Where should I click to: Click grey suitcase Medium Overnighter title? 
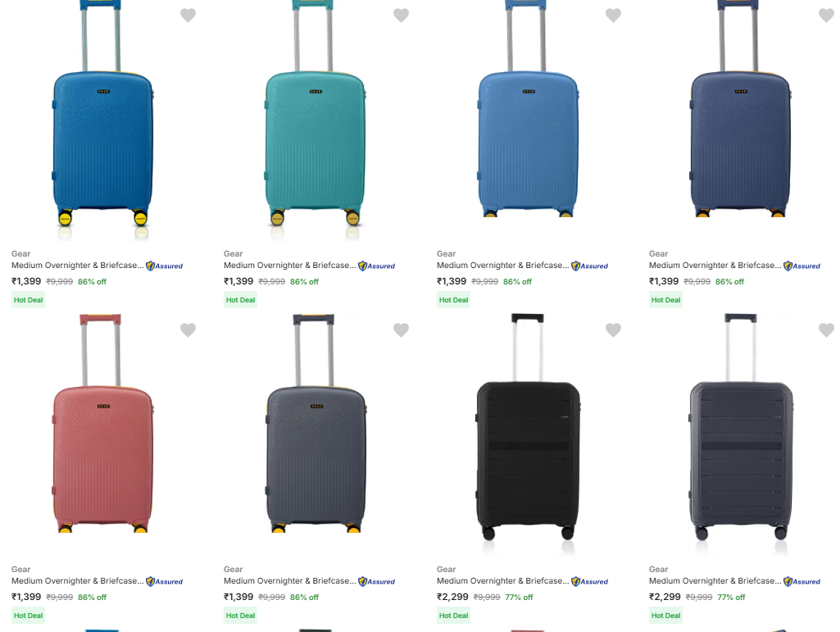tap(288, 581)
